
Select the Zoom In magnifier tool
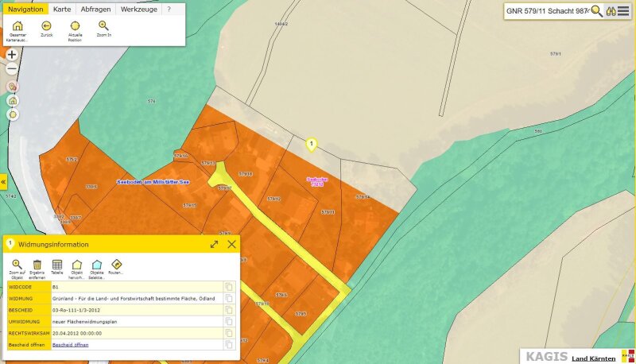click(x=103, y=26)
